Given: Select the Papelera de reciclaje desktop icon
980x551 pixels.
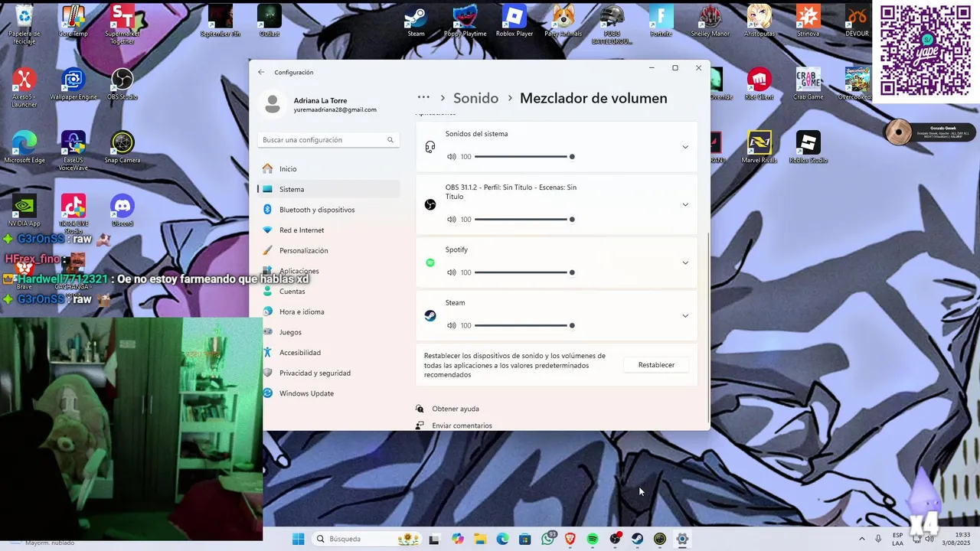Looking at the screenshot, I should [24, 24].
